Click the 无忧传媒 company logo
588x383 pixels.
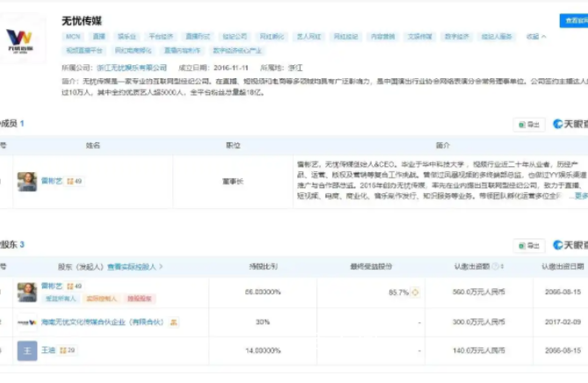(20, 40)
